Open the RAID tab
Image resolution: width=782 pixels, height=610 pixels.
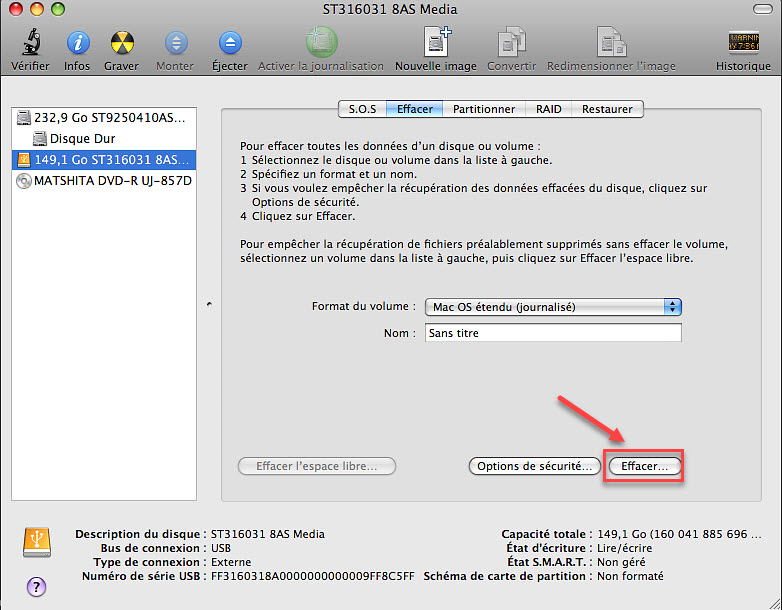tap(548, 109)
